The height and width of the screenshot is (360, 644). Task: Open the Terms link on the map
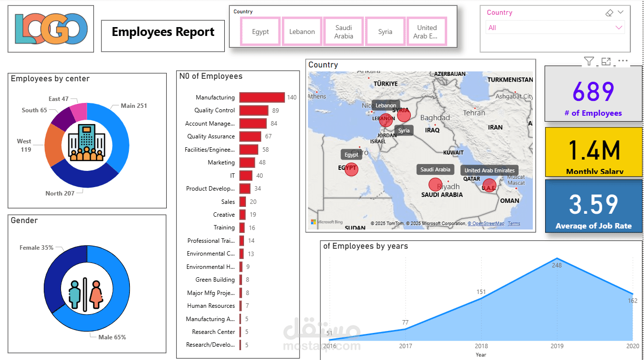pos(514,223)
